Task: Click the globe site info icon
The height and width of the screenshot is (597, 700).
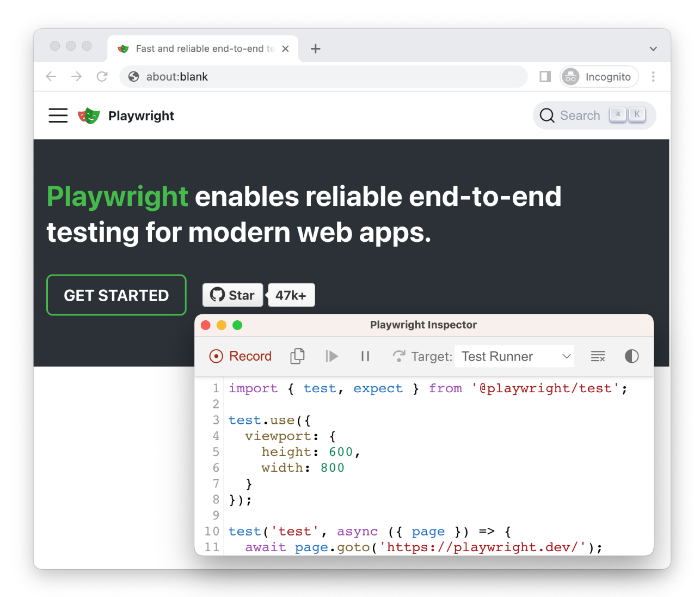Action: click(x=133, y=77)
